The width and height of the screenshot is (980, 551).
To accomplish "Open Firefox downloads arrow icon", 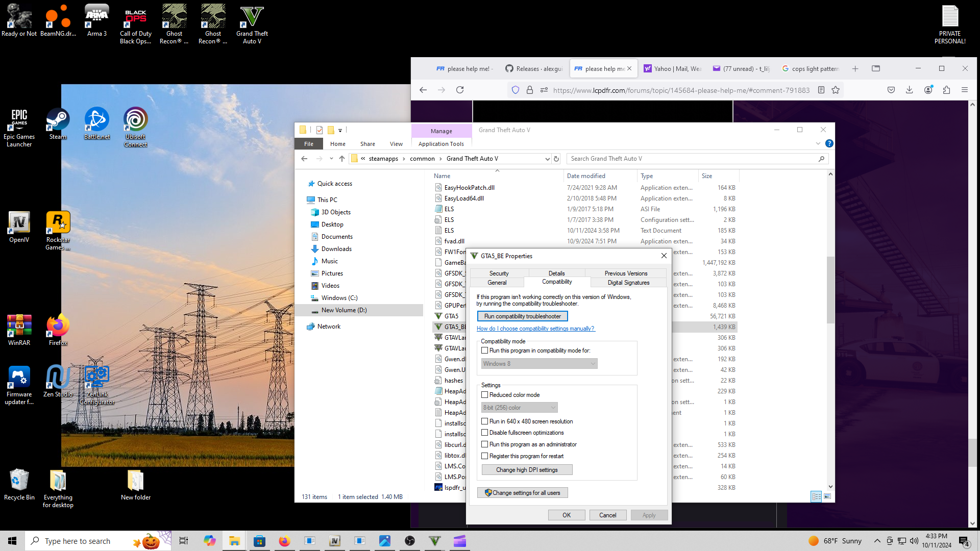I will click(909, 90).
